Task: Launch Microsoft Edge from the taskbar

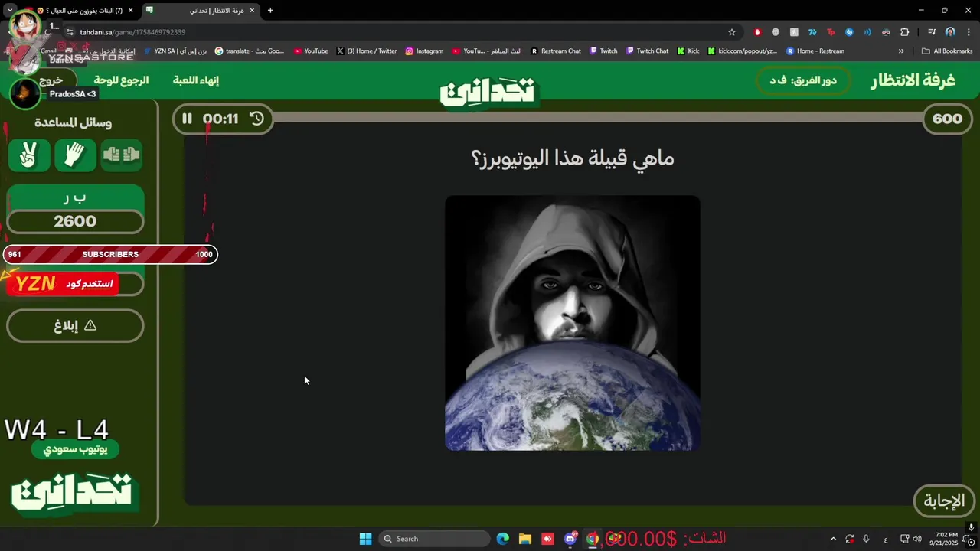Action: pos(503,539)
